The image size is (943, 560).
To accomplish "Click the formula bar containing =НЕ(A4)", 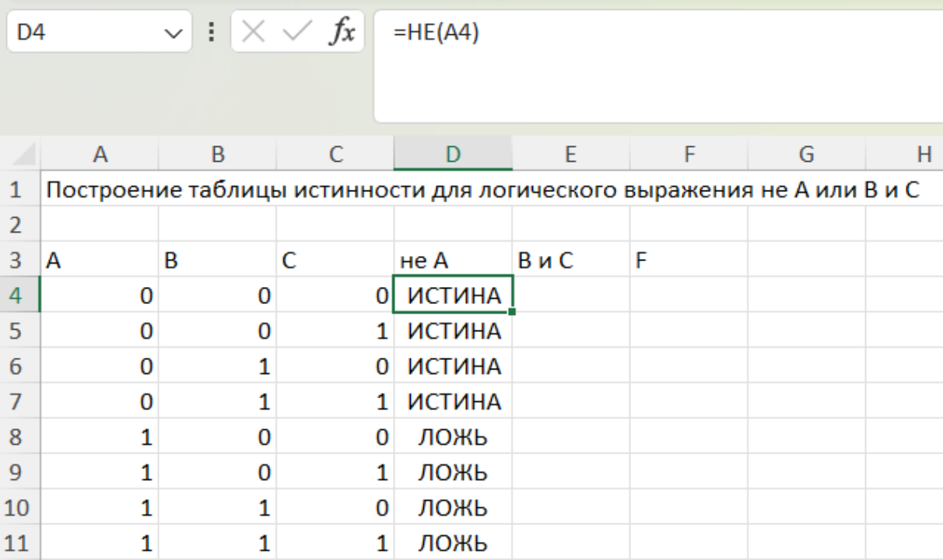I will [x=658, y=66].
